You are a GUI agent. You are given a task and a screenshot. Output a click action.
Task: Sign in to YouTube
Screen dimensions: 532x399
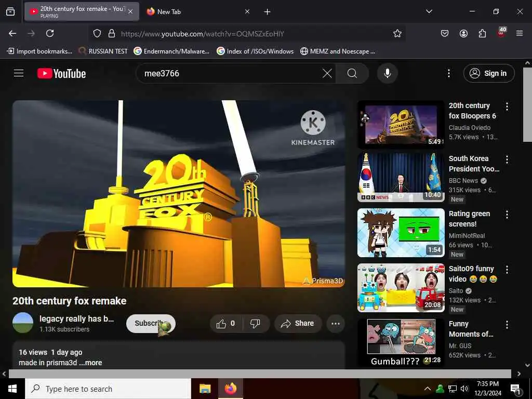[x=488, y=73]
